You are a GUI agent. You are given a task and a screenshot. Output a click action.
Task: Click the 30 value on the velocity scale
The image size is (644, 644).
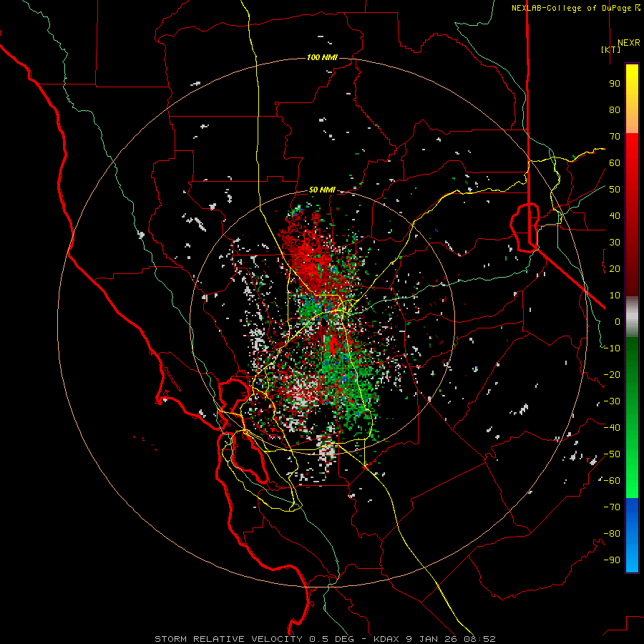(615, 243)
